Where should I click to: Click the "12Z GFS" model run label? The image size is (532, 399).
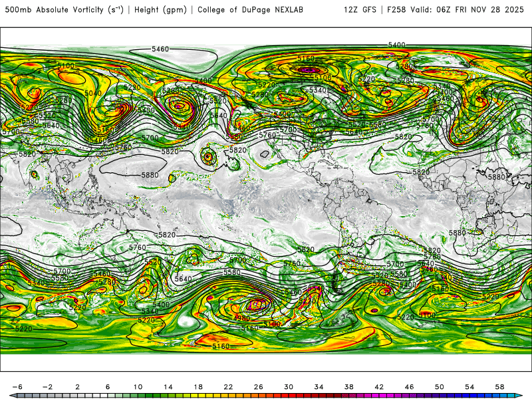[360, 10]
